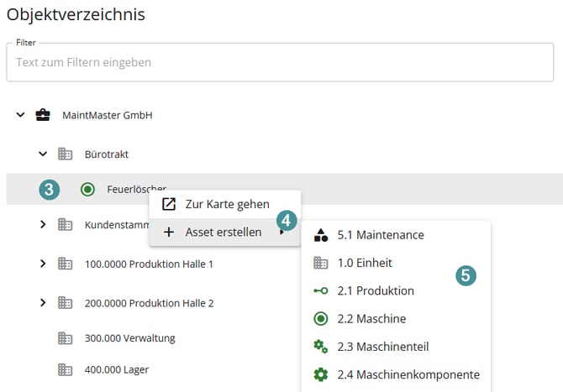Choose Zur Karte gehen from the context menu
The image size is (563, 392).
(224, 204)
